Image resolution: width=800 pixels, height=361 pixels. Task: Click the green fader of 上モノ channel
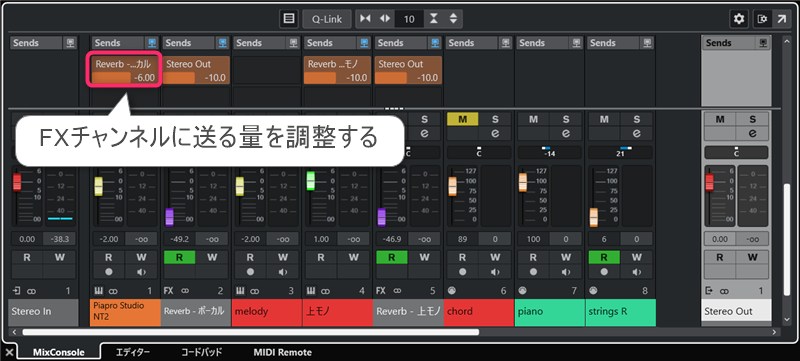click(x=310, y=180)
